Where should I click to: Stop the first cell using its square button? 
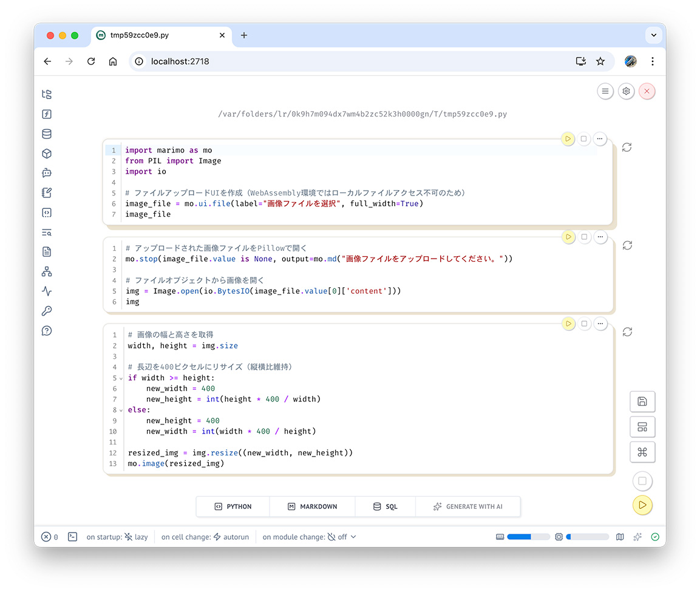click(x=584, y=139)
